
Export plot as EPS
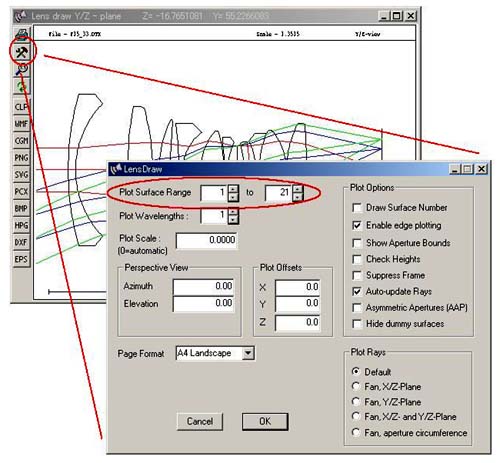coord(22,259)
